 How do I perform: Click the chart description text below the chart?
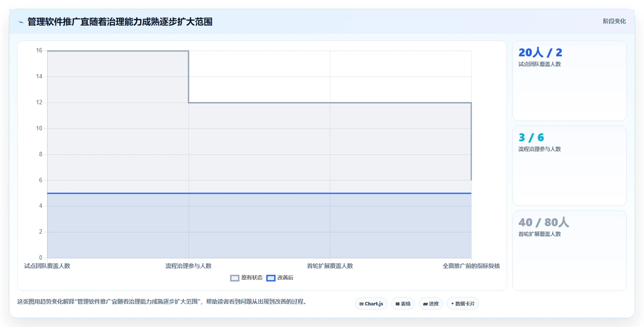[x=162, y=302]
